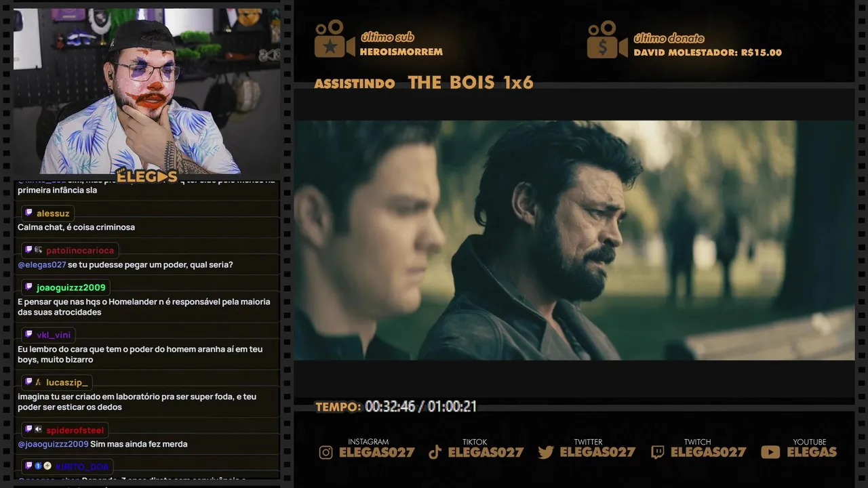Click the ELEGAS027 TikTok handle
The width and height of the screenshot is (868, 488).
click(x=486, y=453)
